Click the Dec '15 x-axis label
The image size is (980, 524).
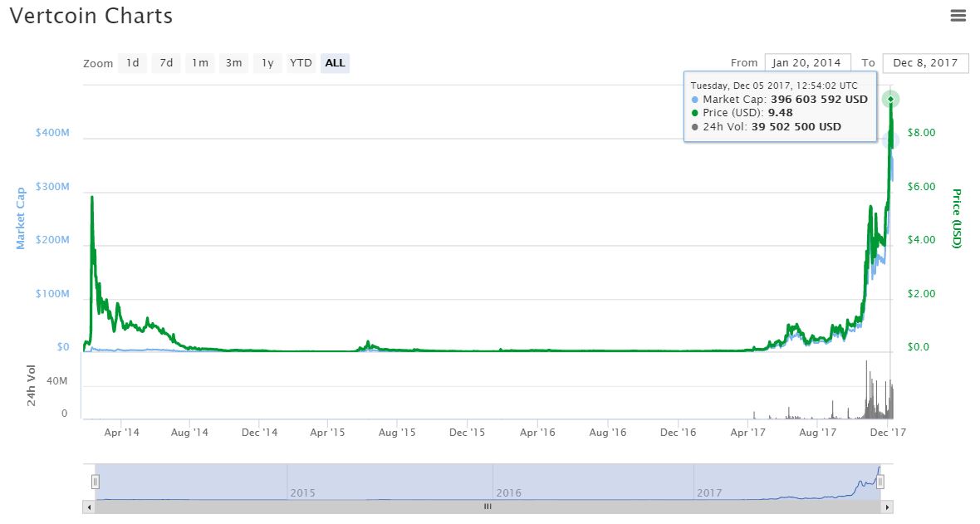pos(467,432)
